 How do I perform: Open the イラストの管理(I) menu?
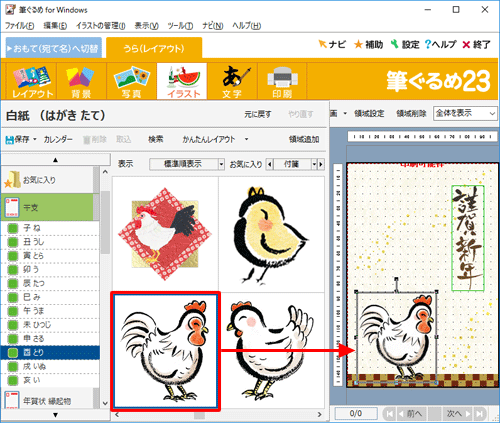[x=101, y=25]
